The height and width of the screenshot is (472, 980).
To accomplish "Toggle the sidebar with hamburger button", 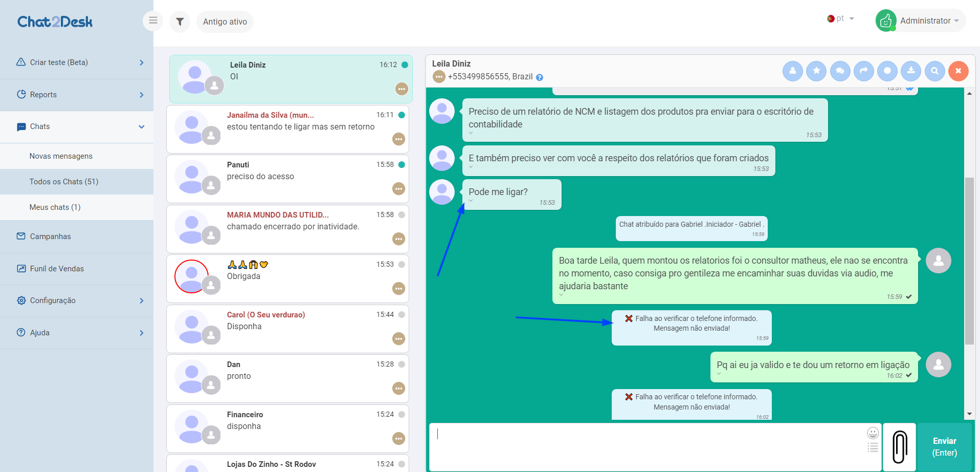I will pos(153,21).
